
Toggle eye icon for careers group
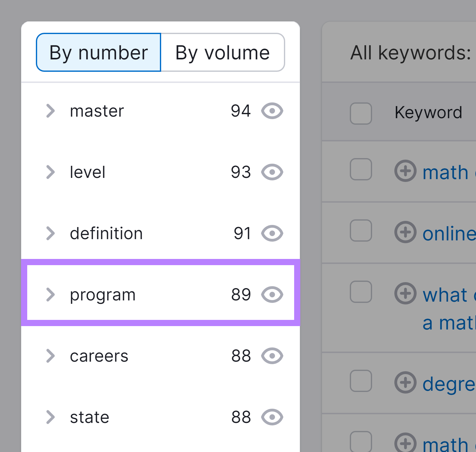click(272, 356)
